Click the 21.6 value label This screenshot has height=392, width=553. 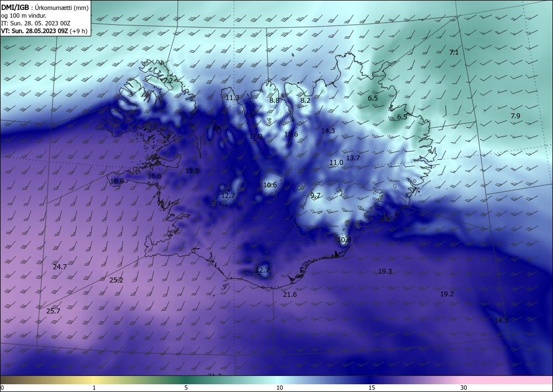[290, 294]
